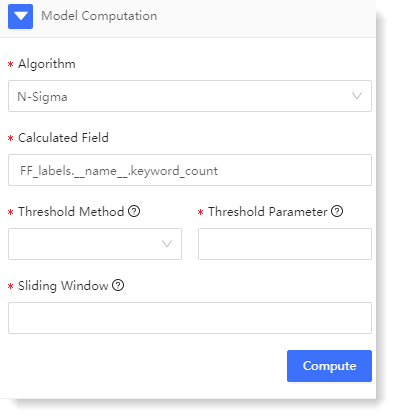The height and width of the screenshot is (419, 396).
Task: Show help for Sliding Window
Action: pyautogui.click(x=118, y=285)
